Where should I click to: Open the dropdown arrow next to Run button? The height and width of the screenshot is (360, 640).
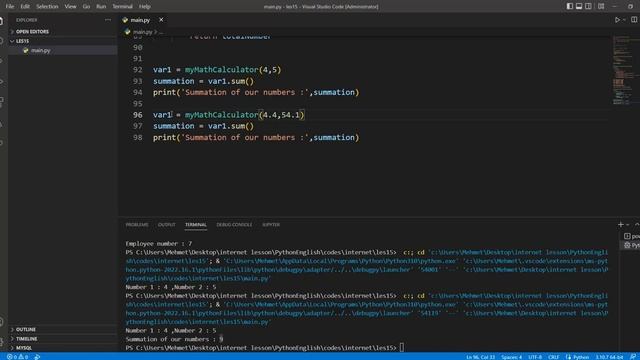point(624,20)
